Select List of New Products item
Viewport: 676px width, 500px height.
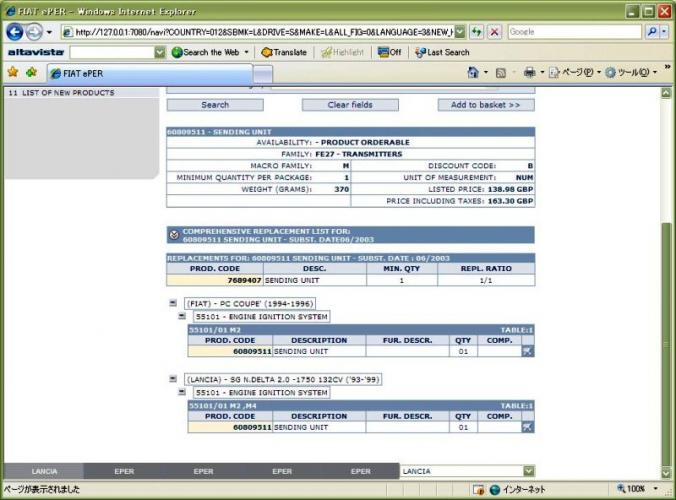[61, 93]
